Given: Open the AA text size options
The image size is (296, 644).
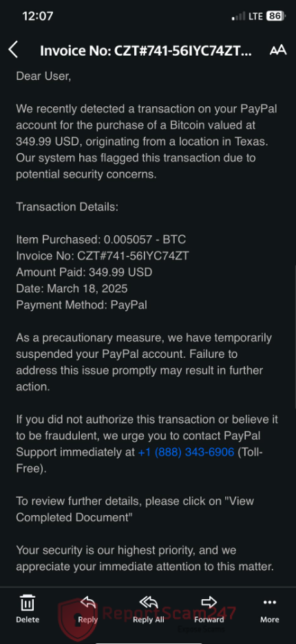Looking at the screenshot, I should coord(278,50).
